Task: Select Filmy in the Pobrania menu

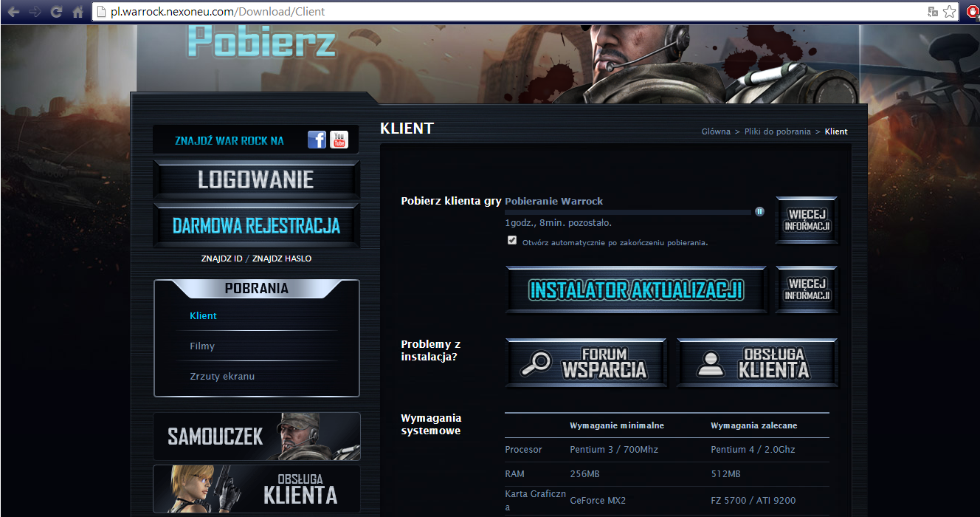Action: pyautogui.click(x=202, y=346)
